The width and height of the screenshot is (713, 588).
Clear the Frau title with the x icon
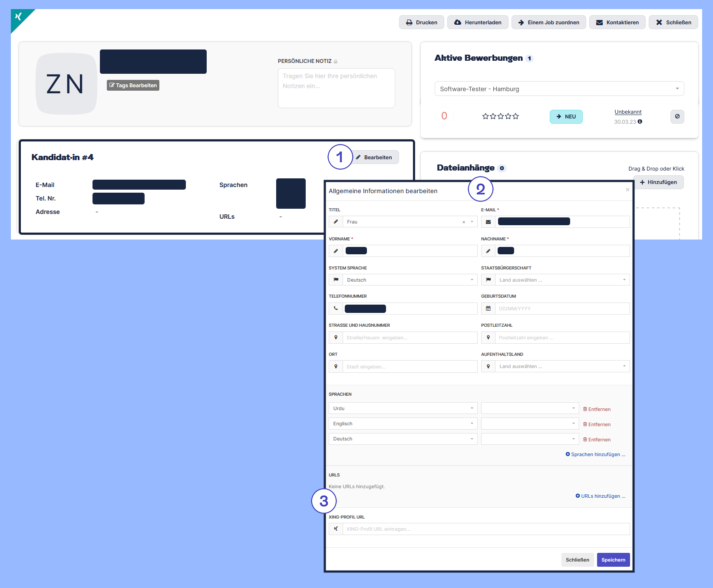(464, 222)
